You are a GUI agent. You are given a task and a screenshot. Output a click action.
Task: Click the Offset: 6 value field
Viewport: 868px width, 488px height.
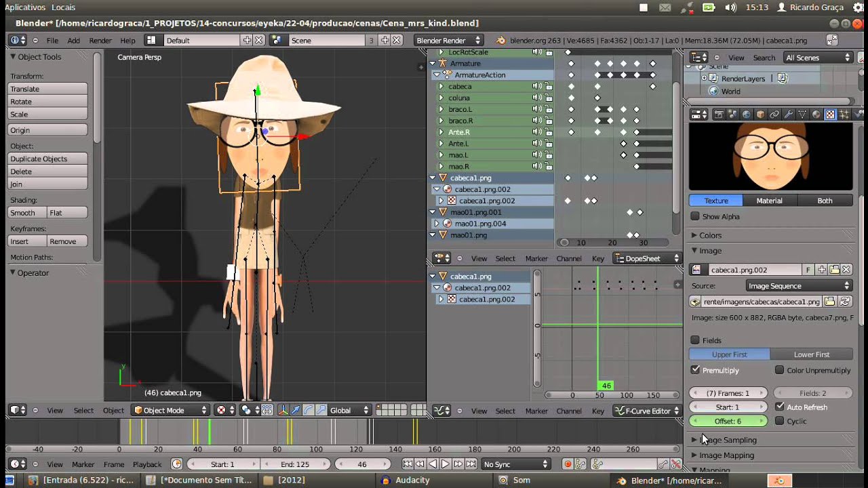[x=728, y=421]
